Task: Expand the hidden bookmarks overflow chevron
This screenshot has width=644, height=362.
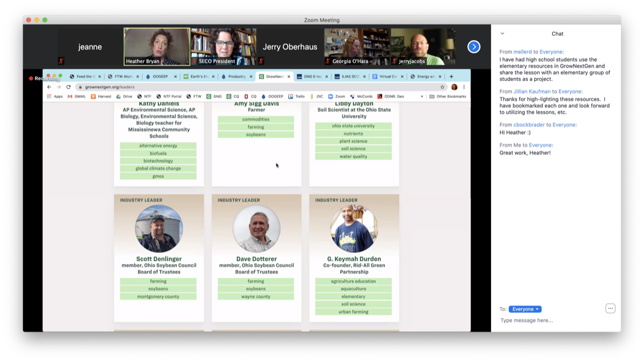Action: (x=422, y=97)
